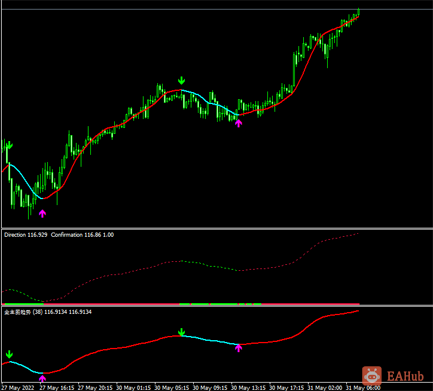The image size is (433, 391).
Task: Select the magenta up arrow below the main chart's lowest candles
Action: [42, 213]
